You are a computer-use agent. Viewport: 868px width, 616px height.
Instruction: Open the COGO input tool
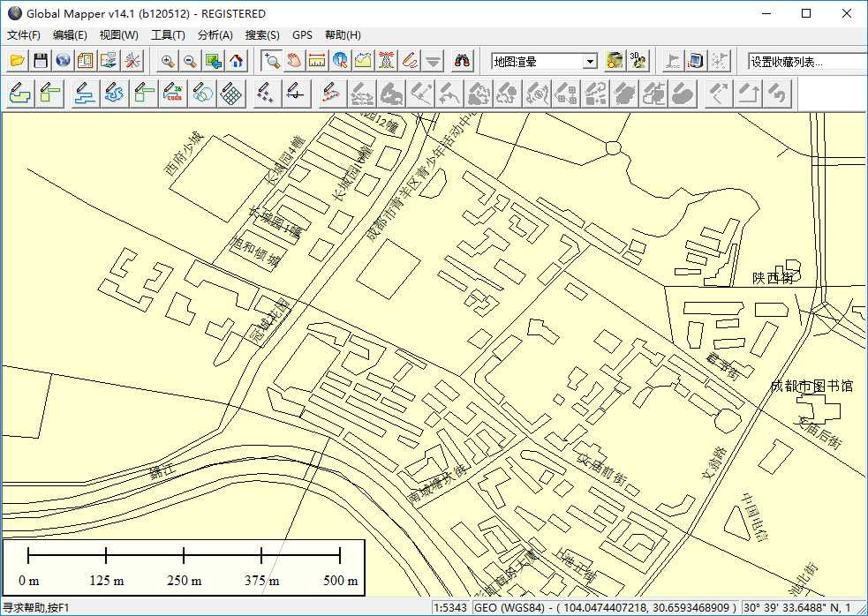pyautogui.click(x=173, y=93)
